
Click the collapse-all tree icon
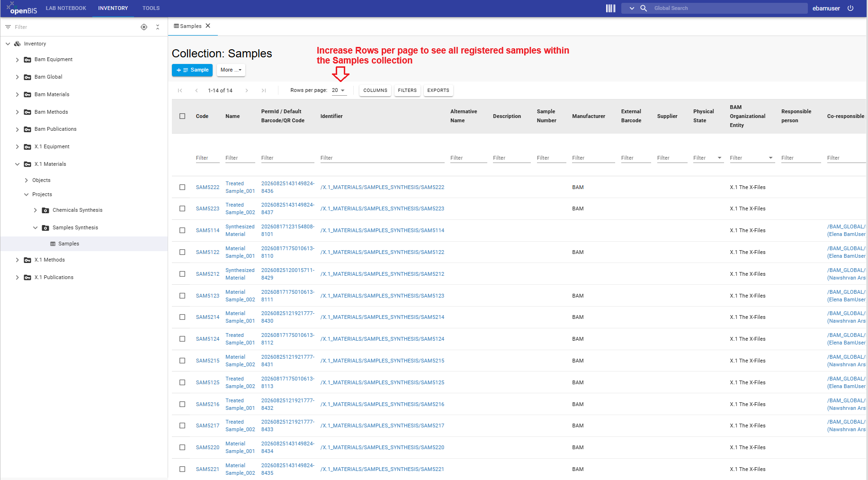tap(158, 27)
